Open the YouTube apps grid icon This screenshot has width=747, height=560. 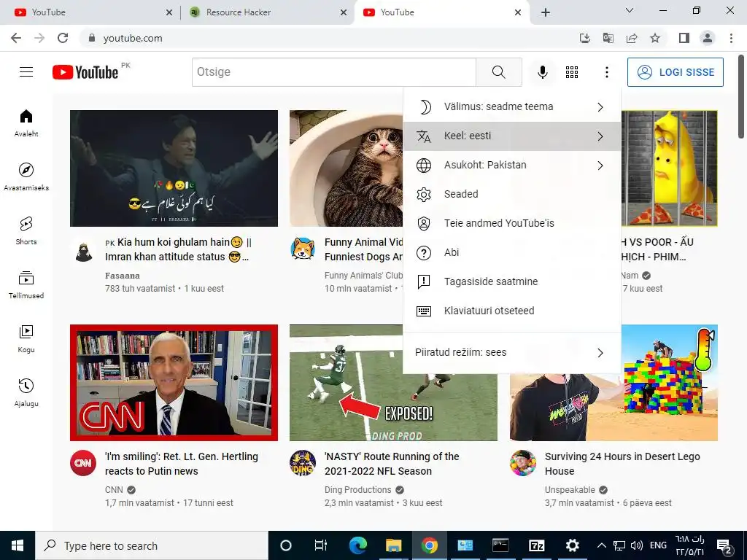[x=572, y=72]
